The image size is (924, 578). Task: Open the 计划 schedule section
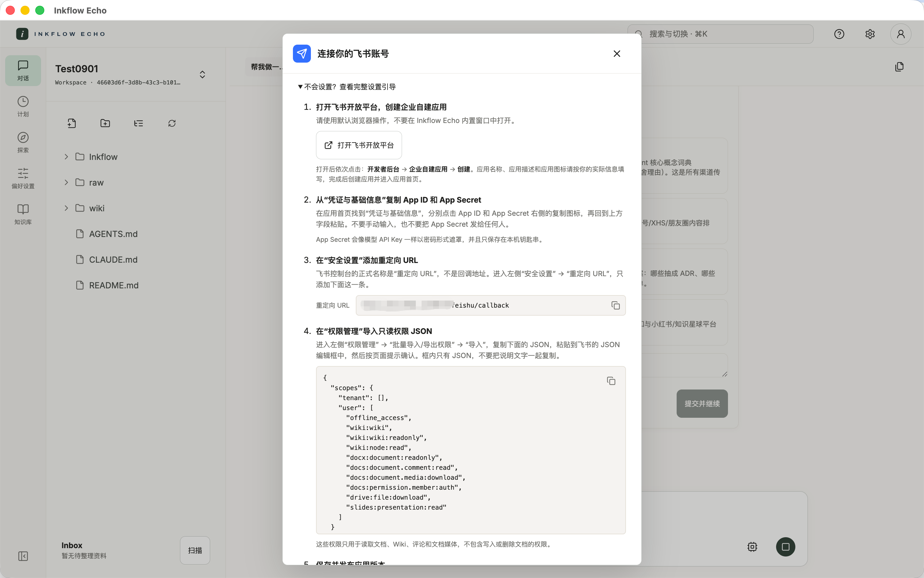pos(23,107)
